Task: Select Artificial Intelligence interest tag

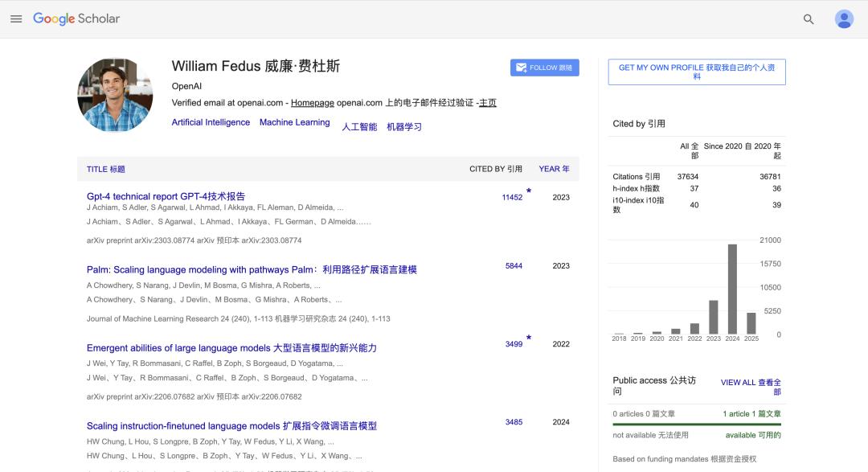Action: [x=211, y=122]
